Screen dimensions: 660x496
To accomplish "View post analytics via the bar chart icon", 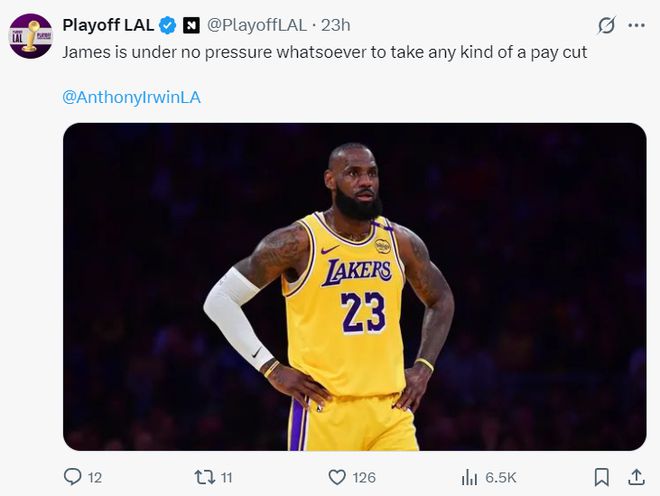I will 468,477.
